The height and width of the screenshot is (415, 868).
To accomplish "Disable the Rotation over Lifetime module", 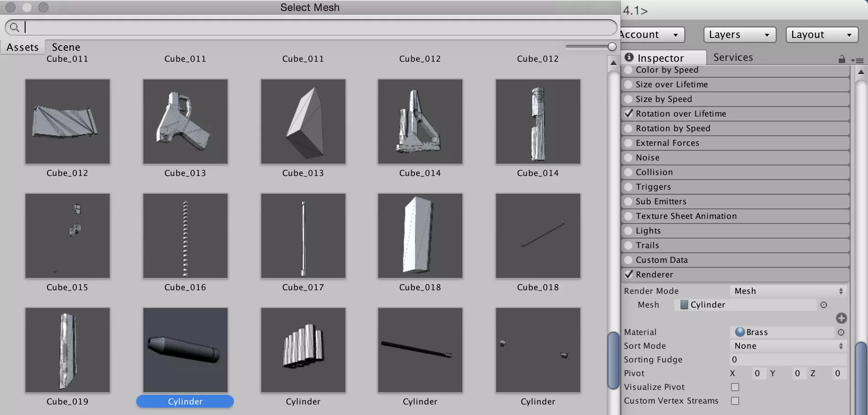I will point(629,114).
